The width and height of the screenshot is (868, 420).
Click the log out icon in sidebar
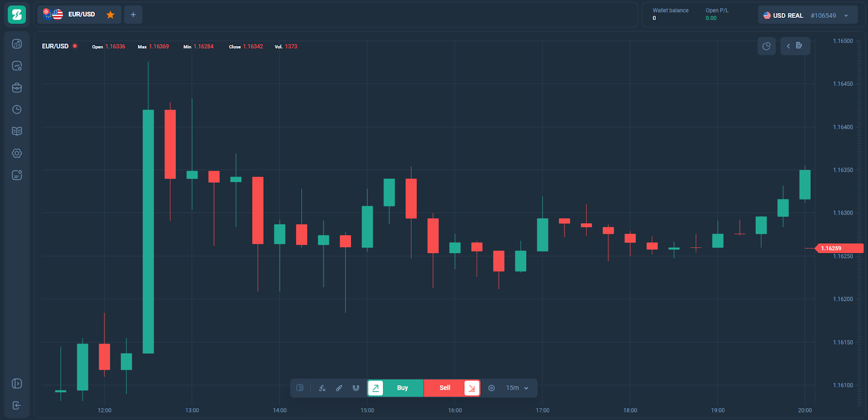click(17, 405)
